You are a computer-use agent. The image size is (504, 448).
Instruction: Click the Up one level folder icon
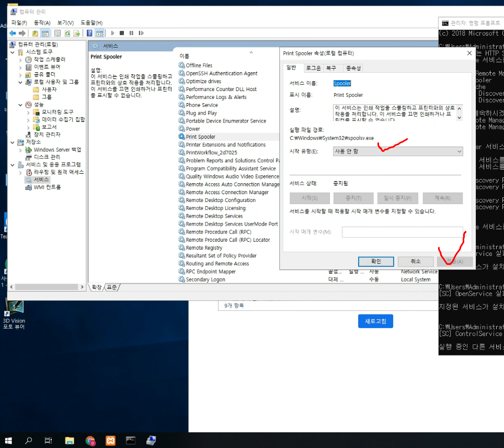(x=35, y=33)
